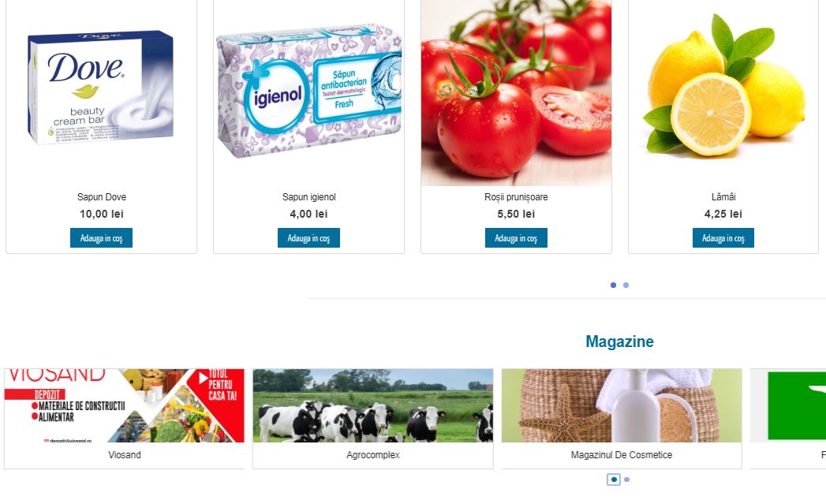The width and height of the screenshot is (826, 504).
Task: Switch to second Magazine carousel page
Action: coord(627,480)
